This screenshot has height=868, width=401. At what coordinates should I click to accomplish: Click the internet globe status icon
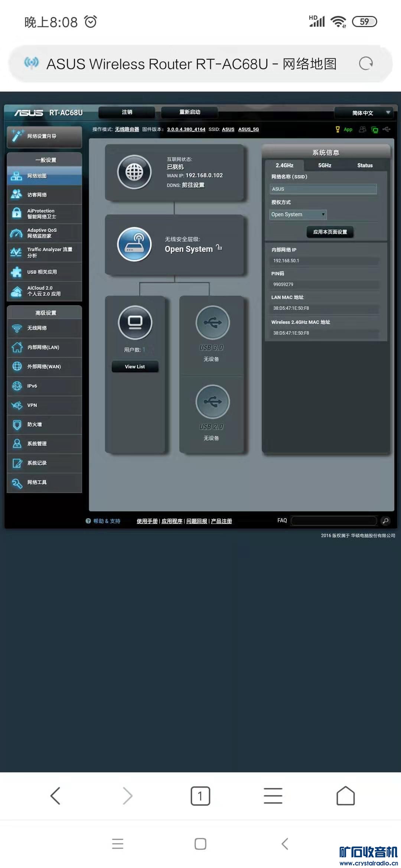tap(134, 172)
